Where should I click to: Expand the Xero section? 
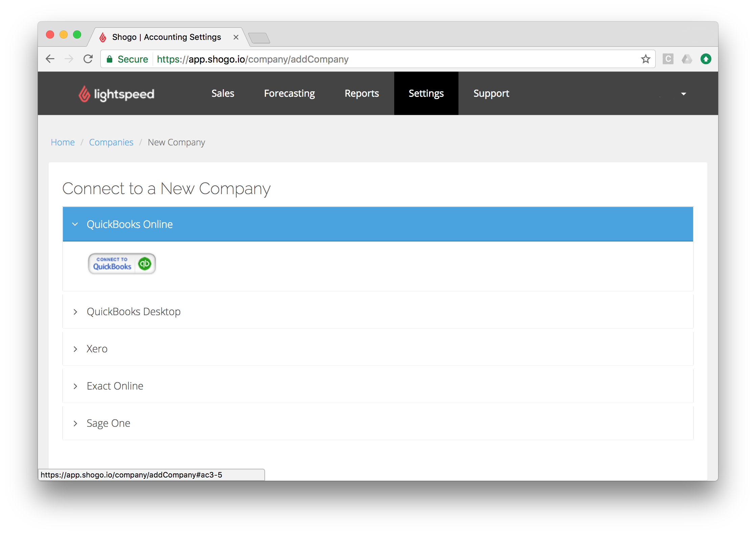pyautogui.click(x=97, y=348)
